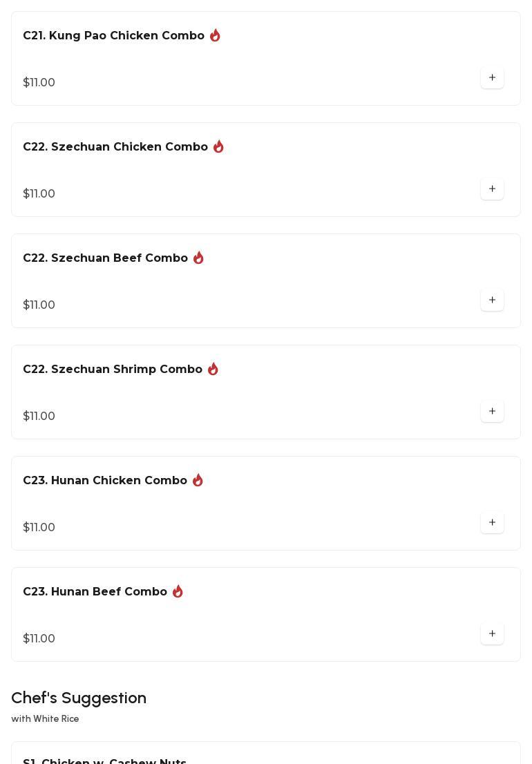This screenshot has height=764, width=532.
Task: Open C21. Kung Pao Chicken Combo item
Action: pos(113,36)
